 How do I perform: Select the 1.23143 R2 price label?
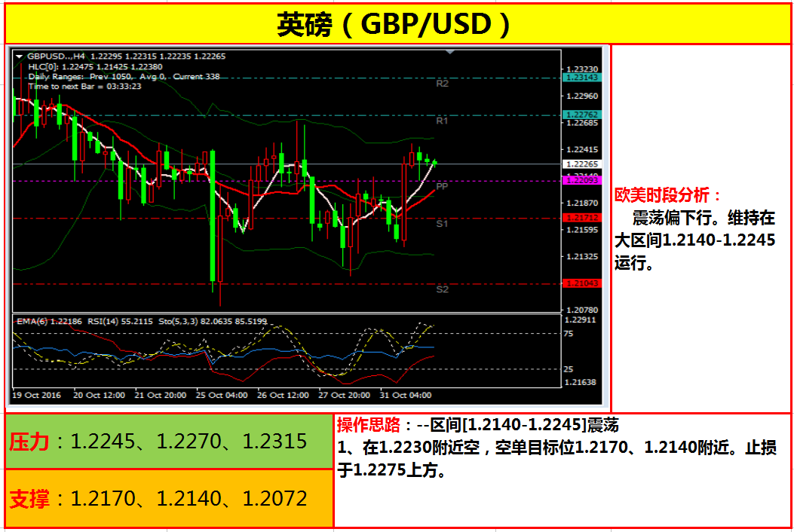pos(582,78)
